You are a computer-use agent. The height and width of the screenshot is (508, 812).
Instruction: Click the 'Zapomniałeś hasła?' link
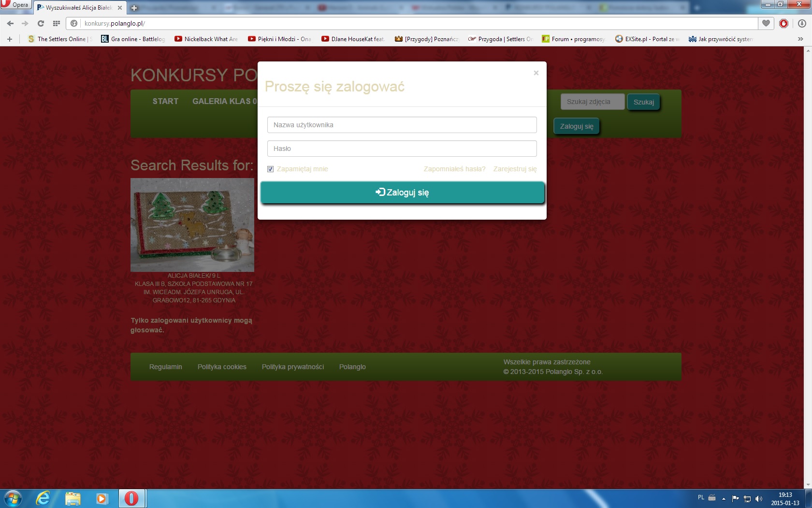(454, 169)
